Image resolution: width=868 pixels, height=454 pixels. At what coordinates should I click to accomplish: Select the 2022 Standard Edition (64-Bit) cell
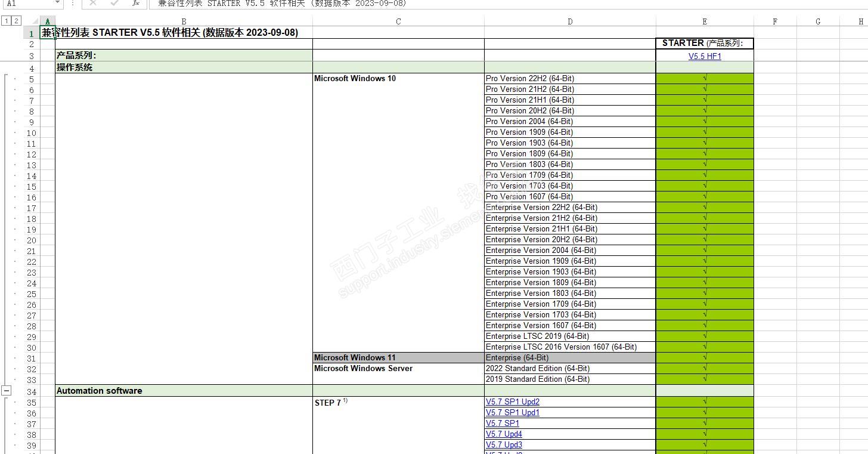(570, 368)
